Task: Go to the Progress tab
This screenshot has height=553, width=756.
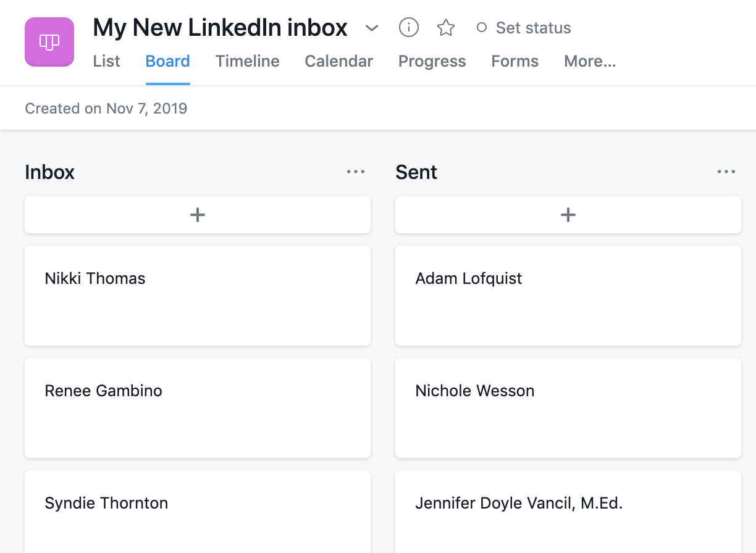Action: pyautogui.click(x=432, y=61)
